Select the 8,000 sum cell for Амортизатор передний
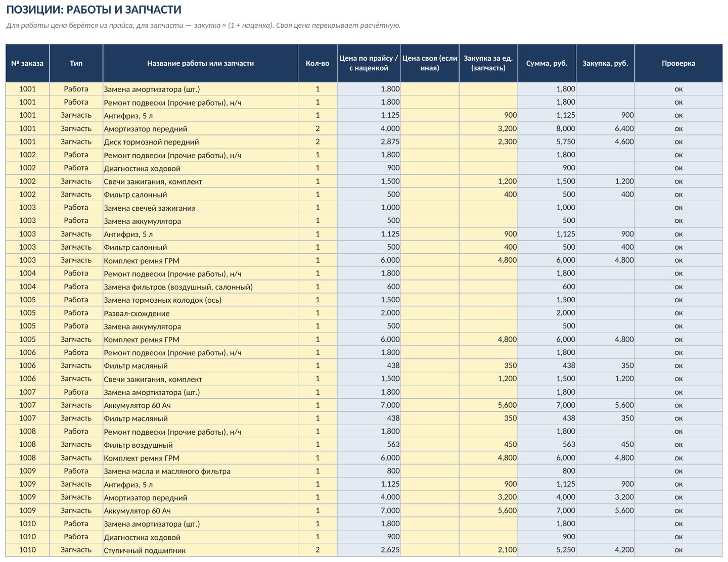The height and width of the screenshot is (562, 728). point(547,129)
